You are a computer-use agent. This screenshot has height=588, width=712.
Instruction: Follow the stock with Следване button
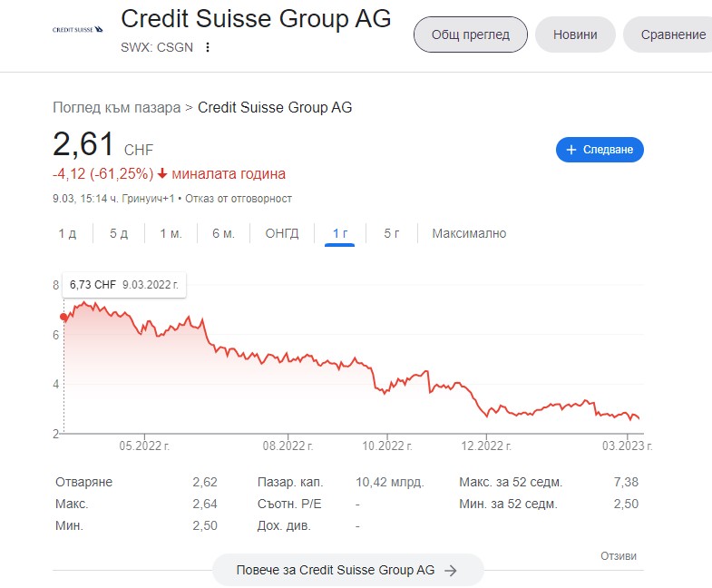pos(600,150)
